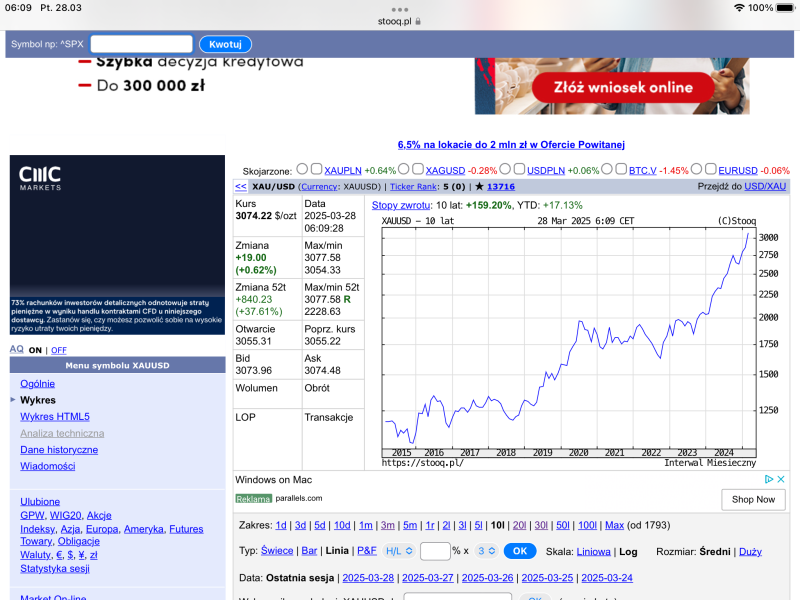Open the XAUPLN related symbol link

point(343,170)
